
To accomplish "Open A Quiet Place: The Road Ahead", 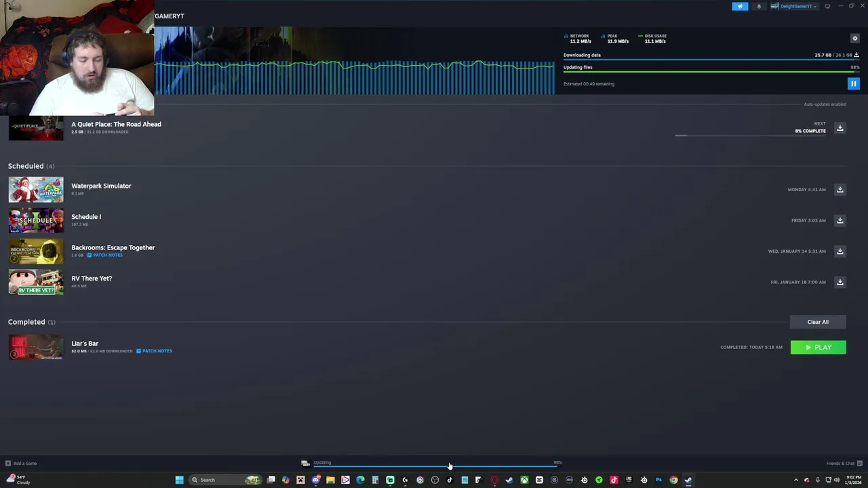I will click(x=116, y=124).
